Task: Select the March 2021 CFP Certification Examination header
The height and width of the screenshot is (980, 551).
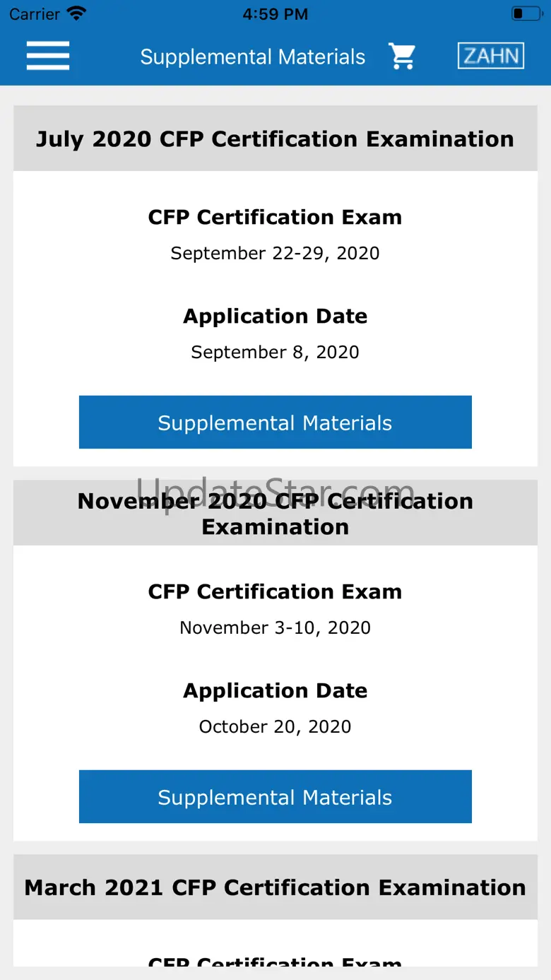Action: tap(275, 887)
